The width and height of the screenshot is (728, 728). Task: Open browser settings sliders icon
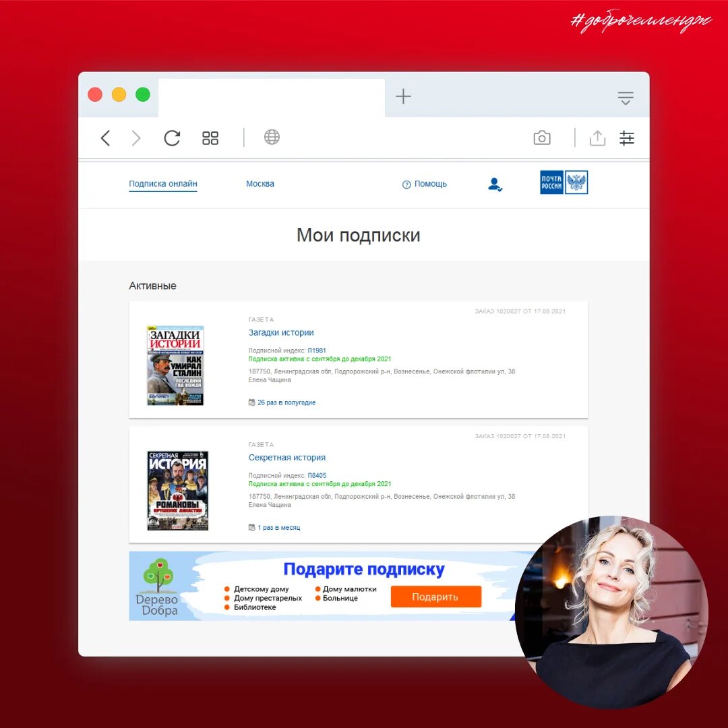point(627,138)
